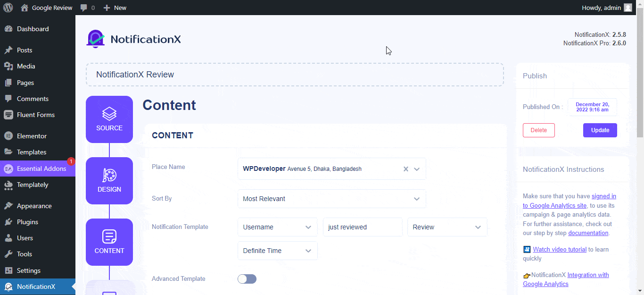Click the admin avatar icon
The image size is (644, 295).
pos(627,8)
